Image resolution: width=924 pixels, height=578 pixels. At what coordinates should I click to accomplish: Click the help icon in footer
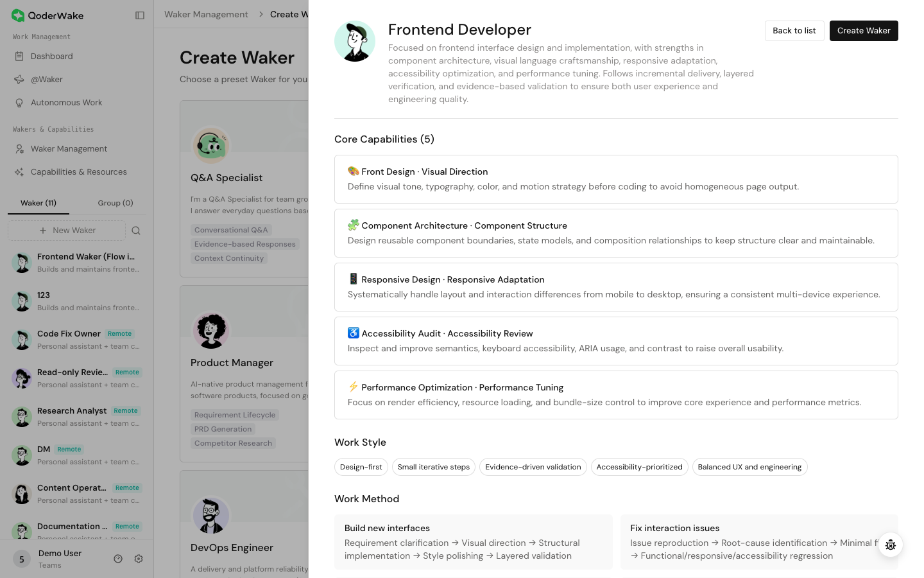click(118, 559)
